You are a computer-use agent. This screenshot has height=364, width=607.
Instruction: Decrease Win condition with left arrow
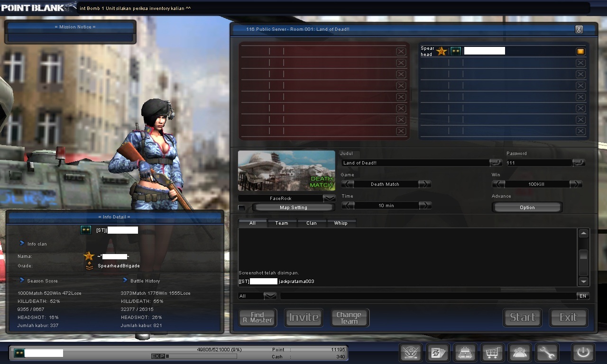[x=498, y=184]
